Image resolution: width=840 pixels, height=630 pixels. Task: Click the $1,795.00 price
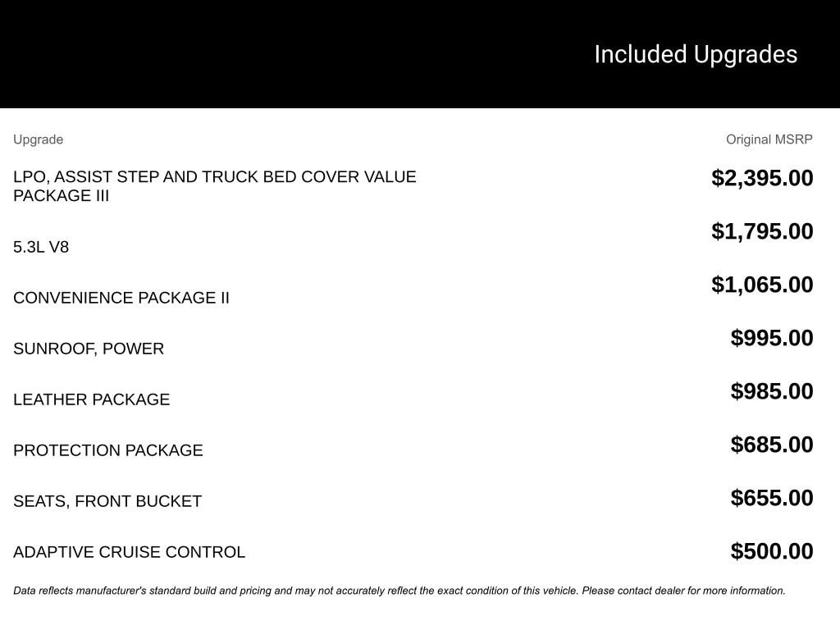coord(762,231)
